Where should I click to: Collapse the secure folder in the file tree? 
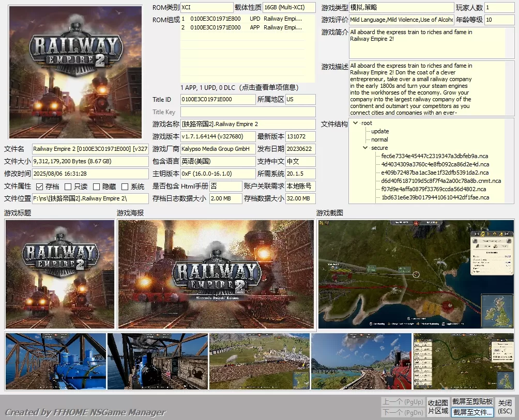click(365, 147)
